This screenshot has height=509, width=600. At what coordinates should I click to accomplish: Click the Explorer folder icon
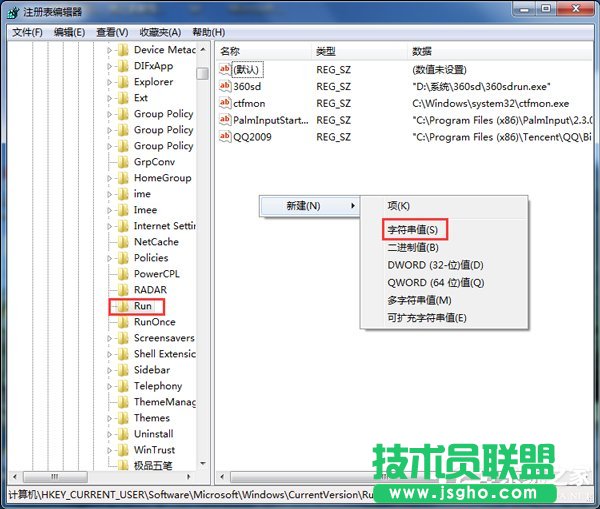[123, 82]
